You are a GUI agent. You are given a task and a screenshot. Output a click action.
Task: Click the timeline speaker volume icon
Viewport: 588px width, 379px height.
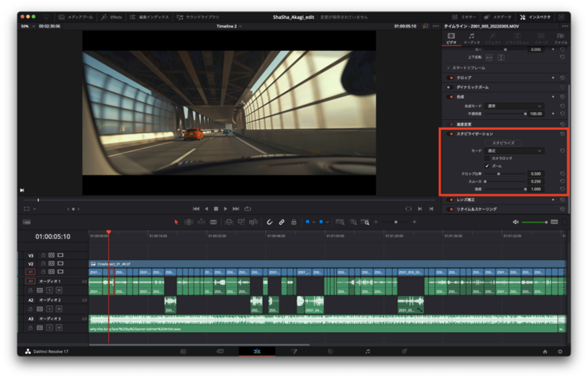516,222
